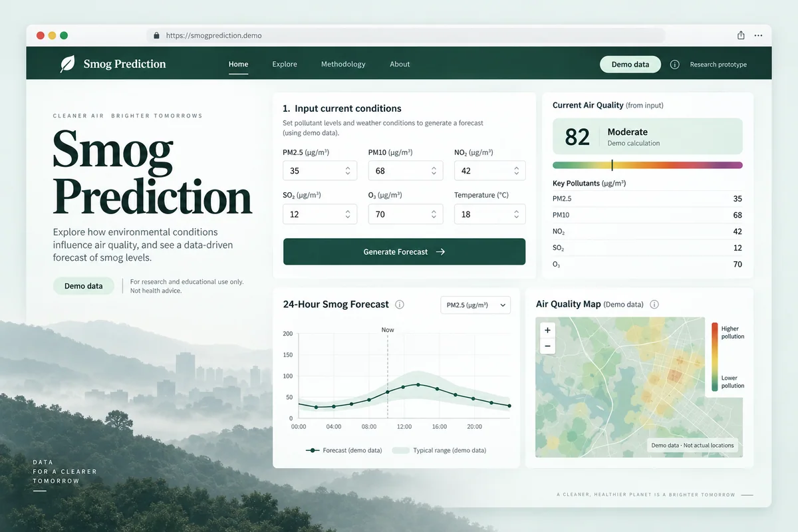
Task: Click the Typical range (demo data) legend entry
Action: point(439,450)
